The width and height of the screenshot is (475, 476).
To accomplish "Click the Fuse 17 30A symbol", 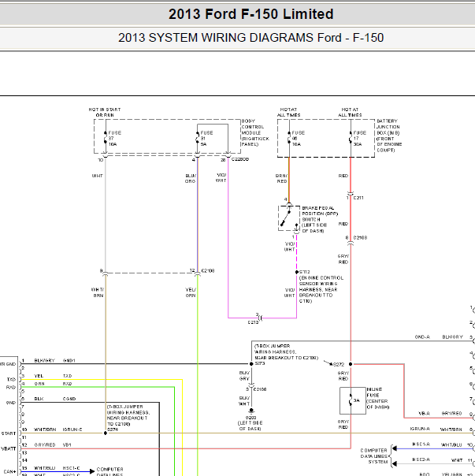I will click(x=351, y=139).
